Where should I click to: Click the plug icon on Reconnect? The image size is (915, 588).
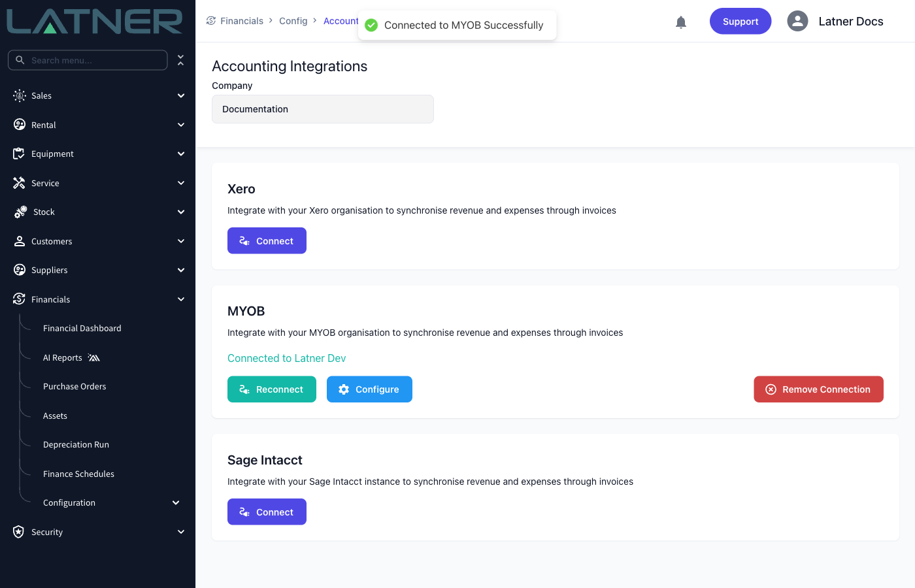click(244, 389)
